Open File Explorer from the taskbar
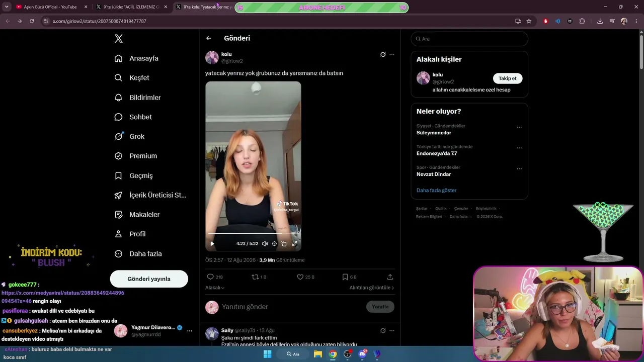Image resolution: width=644 pixels, height=362 pixels. click(x=318, y=354)
